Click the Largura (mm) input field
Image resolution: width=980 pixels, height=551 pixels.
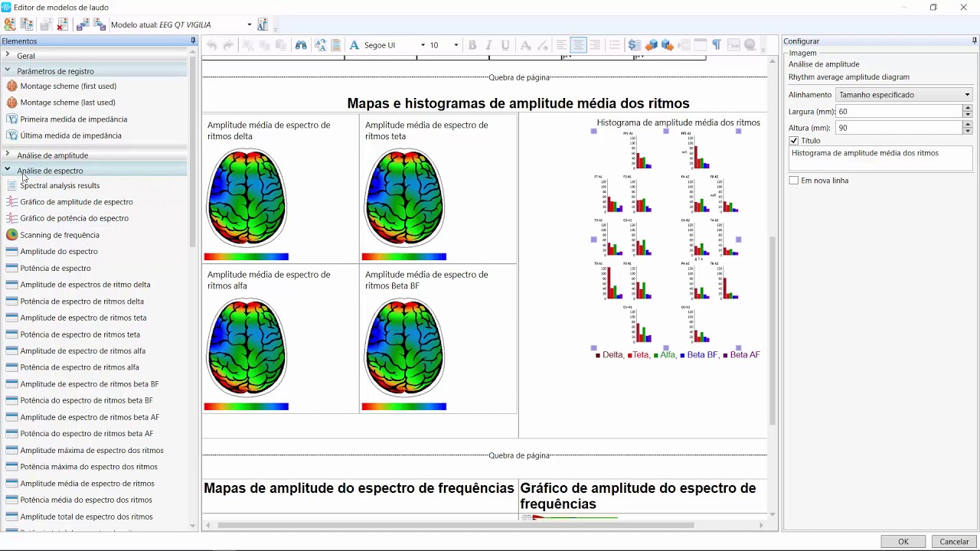898,112
